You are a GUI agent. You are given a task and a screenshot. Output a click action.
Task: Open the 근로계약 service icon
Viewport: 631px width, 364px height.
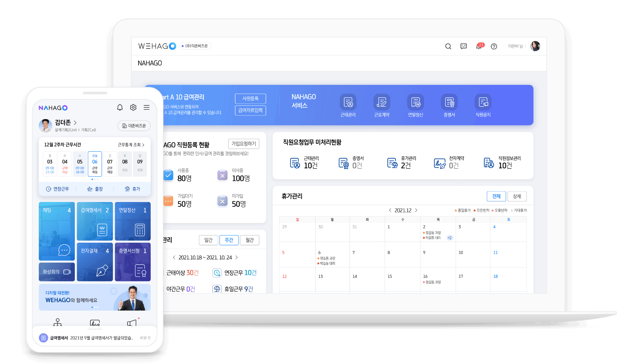tap(382, 102)
